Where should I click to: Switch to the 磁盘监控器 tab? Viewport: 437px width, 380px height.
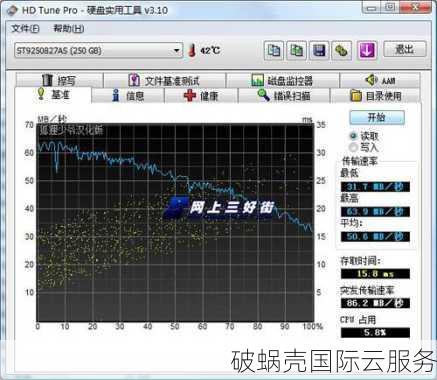tap(282, 80)
